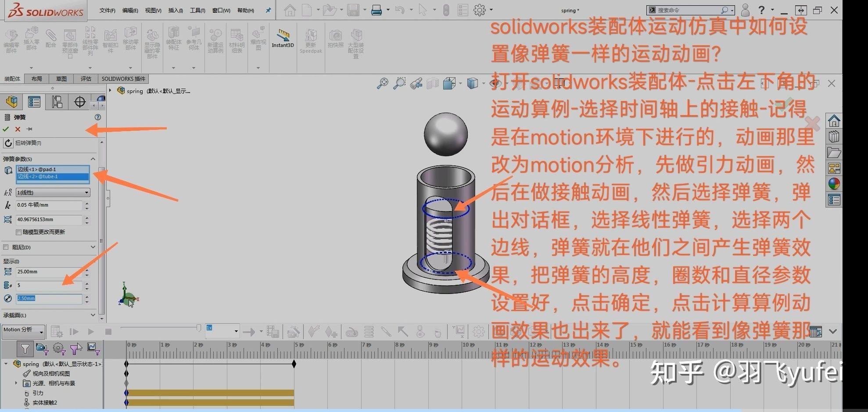Select 引力 row in motion tree
This screenshot has width=868, height=412.
pos(38,393)
